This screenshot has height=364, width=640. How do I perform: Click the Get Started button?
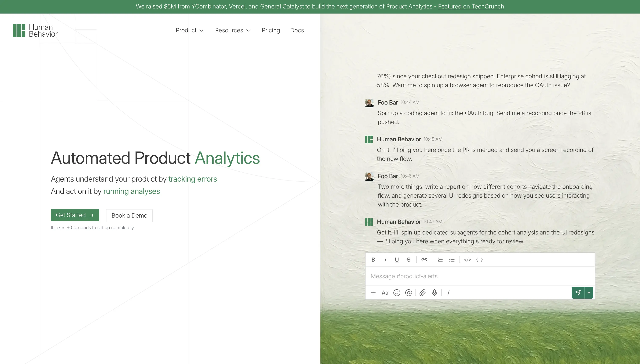[75, 215]
